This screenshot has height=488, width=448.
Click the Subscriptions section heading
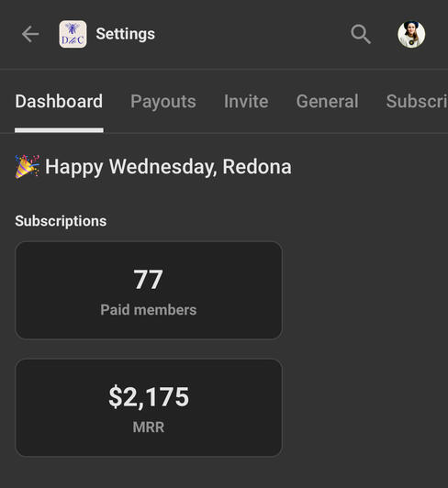[61, 221]
